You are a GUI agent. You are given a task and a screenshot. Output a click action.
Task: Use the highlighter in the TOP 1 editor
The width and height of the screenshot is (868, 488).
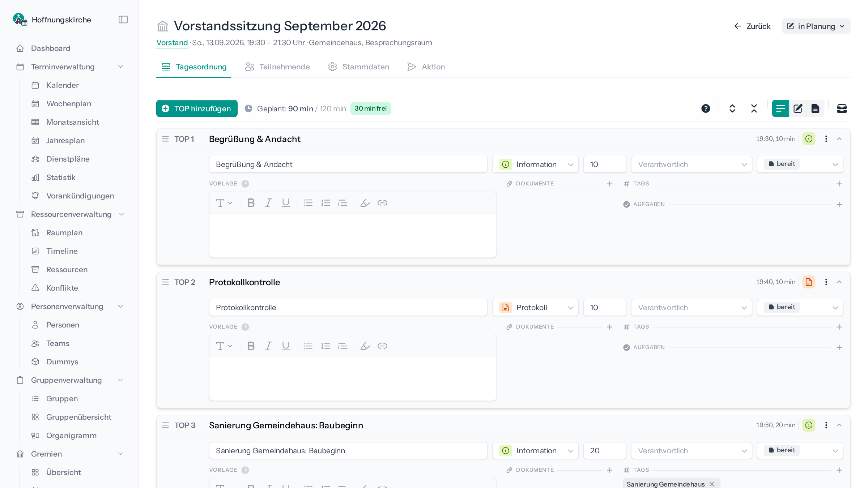(x=365, y=203)
